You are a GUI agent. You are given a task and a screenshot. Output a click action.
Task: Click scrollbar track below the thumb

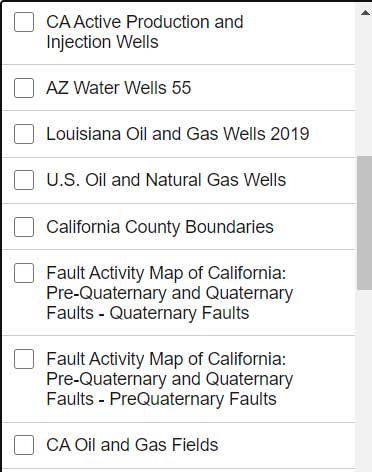tap(365, 381)
